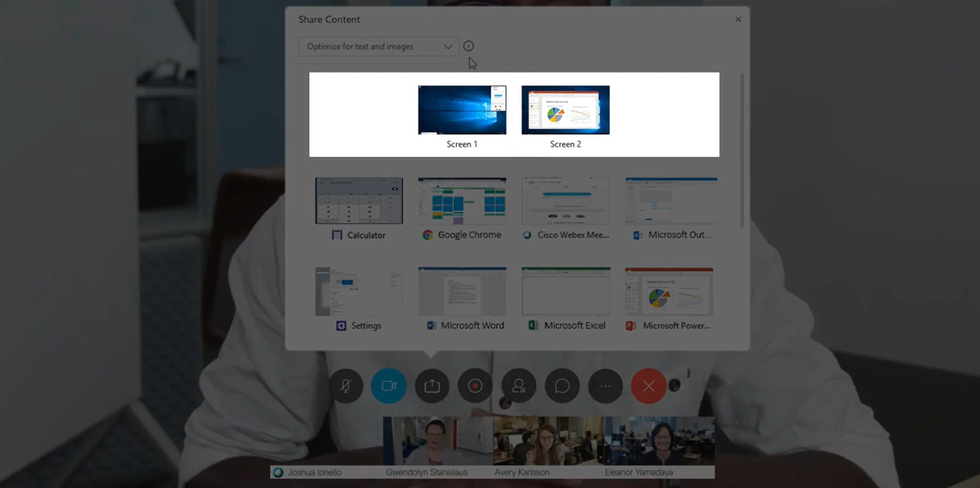Click the info icon next to optimize dropdown

468,46
